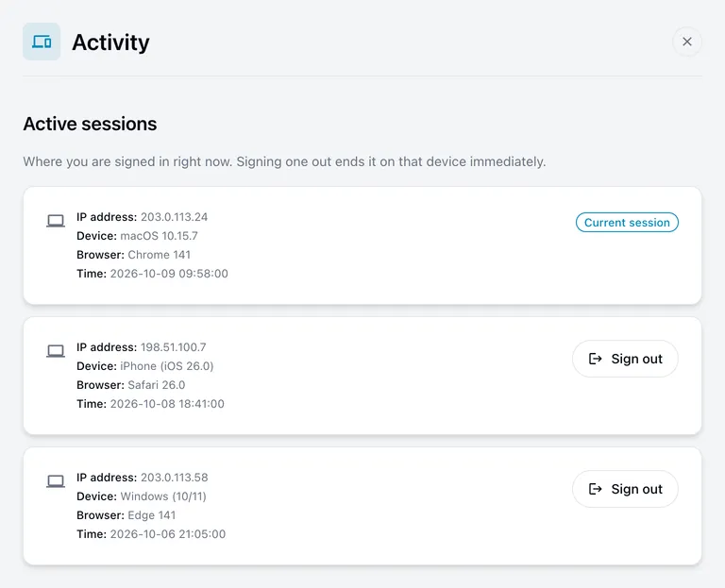
Task: Click laptop icon for the macOS session
Action: pyautogui.click(x=56, y=221)
